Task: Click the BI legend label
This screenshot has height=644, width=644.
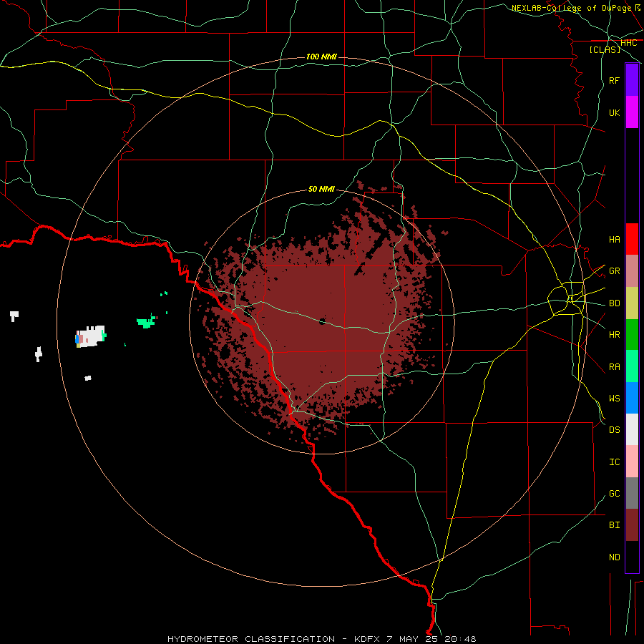Action: click(615, 525)
